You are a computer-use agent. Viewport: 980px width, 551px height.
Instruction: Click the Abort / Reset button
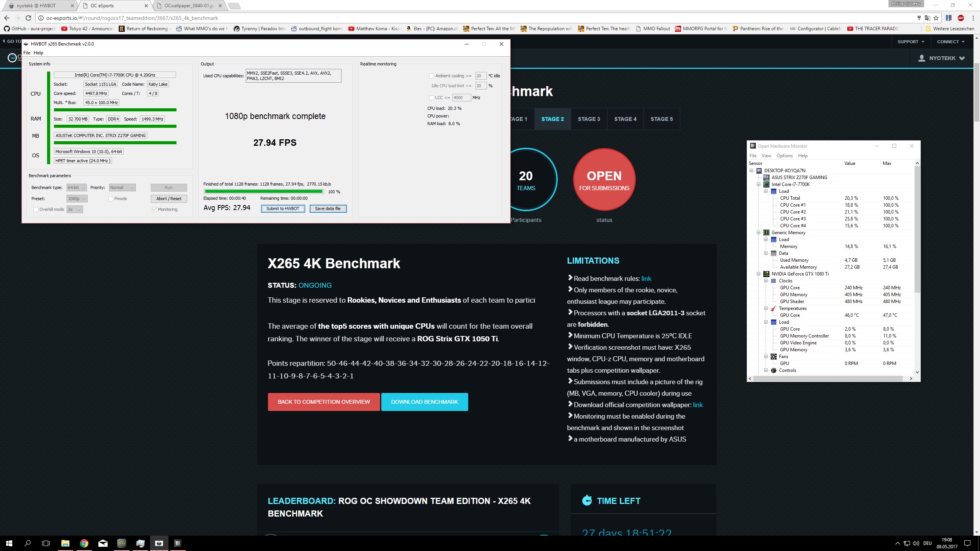[169, 199]
